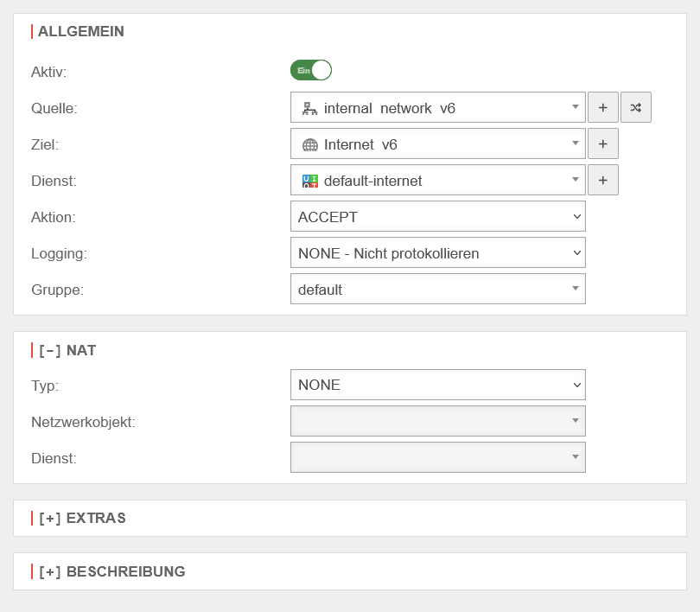The width and height of the screenshot is (700, 612).
Task: Click the disabled NAT Dienst field
Action: tap(437, 457)
